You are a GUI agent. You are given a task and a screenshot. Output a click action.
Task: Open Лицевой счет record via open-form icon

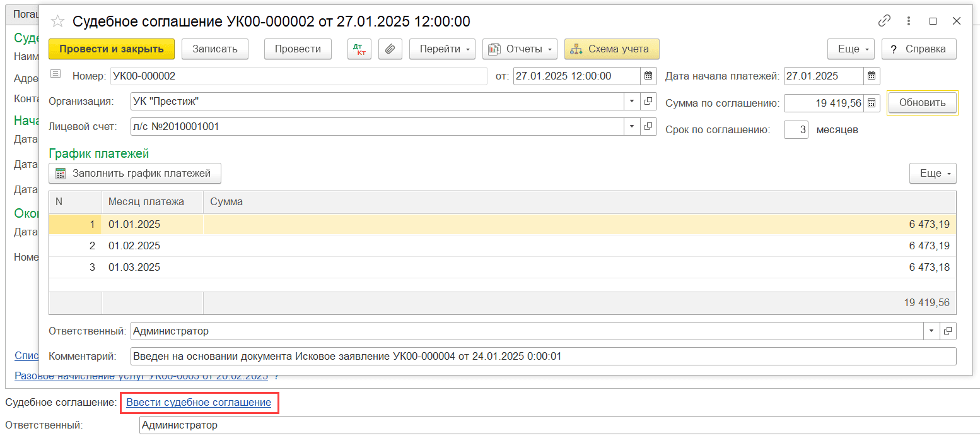[x=648, y=127]
